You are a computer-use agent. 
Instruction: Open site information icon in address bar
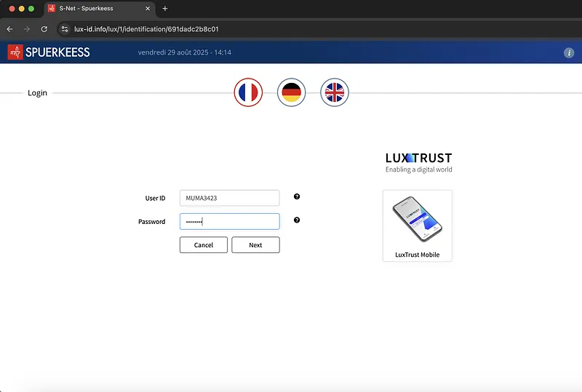65,29
